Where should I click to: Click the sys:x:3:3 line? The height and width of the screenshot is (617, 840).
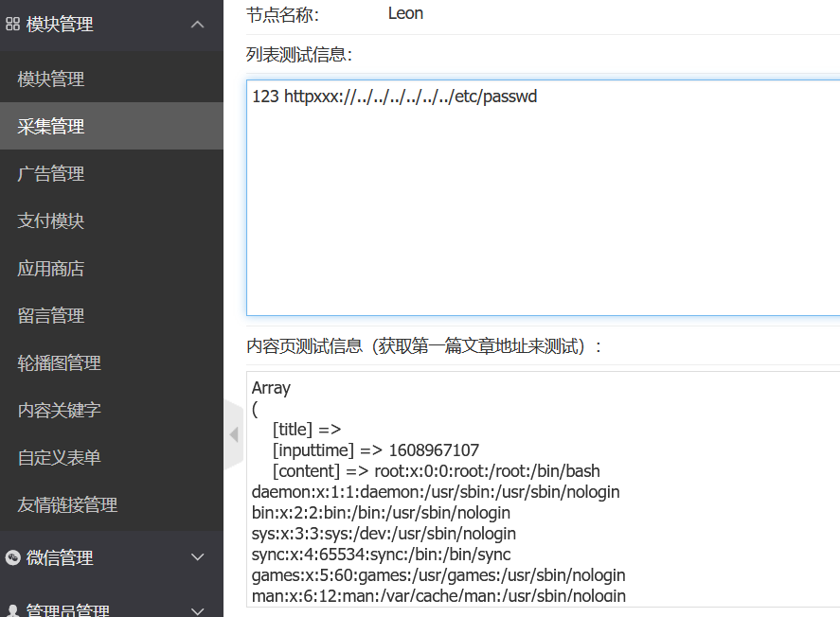tap(384, 534)
